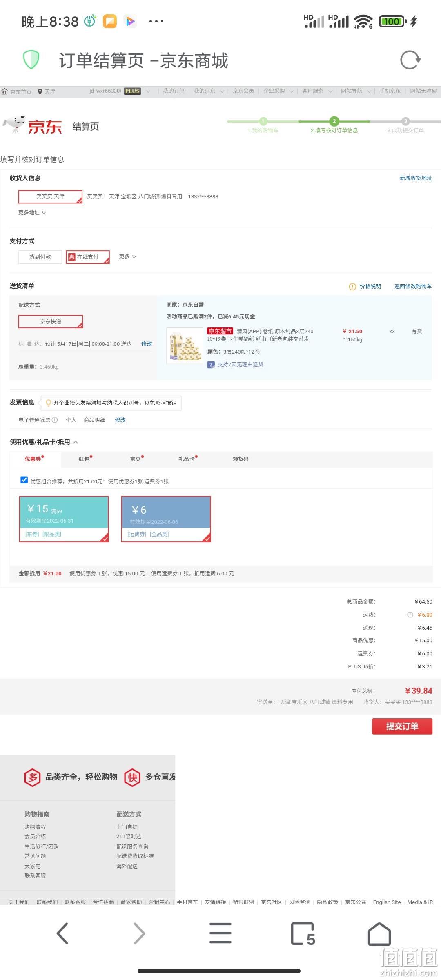
Task: Open JD home via house icon
Action: 5,91
